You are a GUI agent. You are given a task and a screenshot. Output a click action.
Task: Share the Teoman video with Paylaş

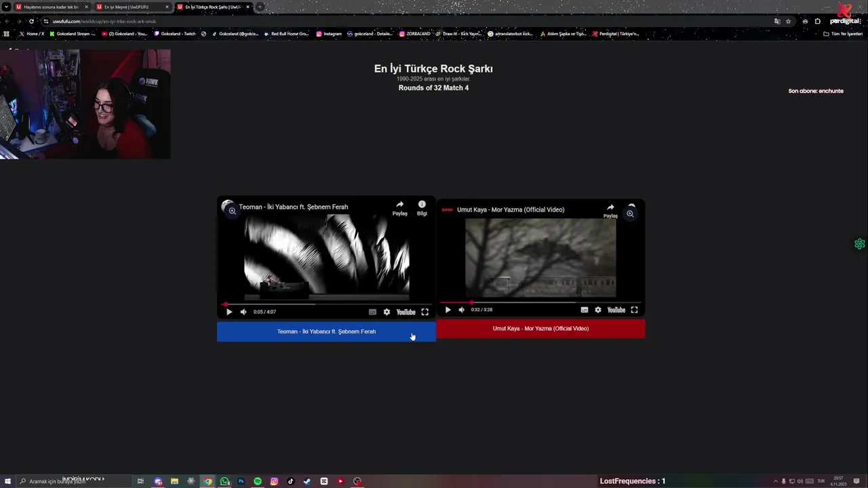click(400, 207)
